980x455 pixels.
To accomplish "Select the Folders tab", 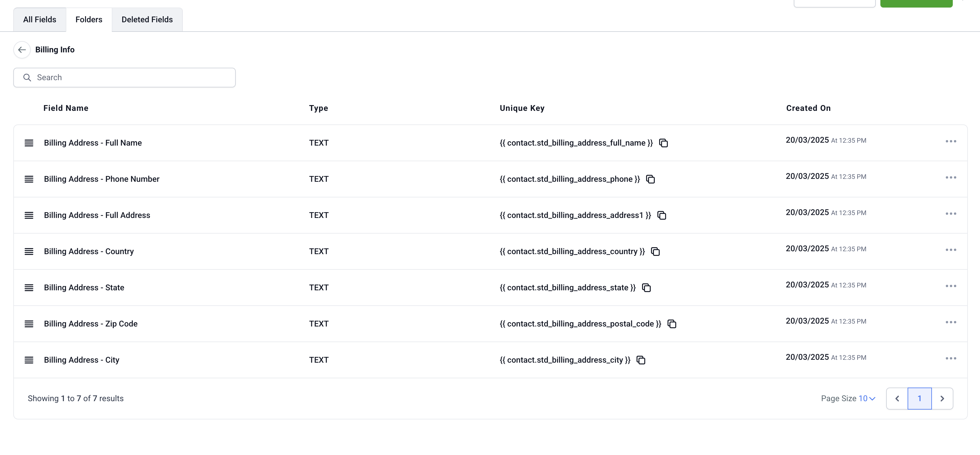I will (x=89, y=20).
